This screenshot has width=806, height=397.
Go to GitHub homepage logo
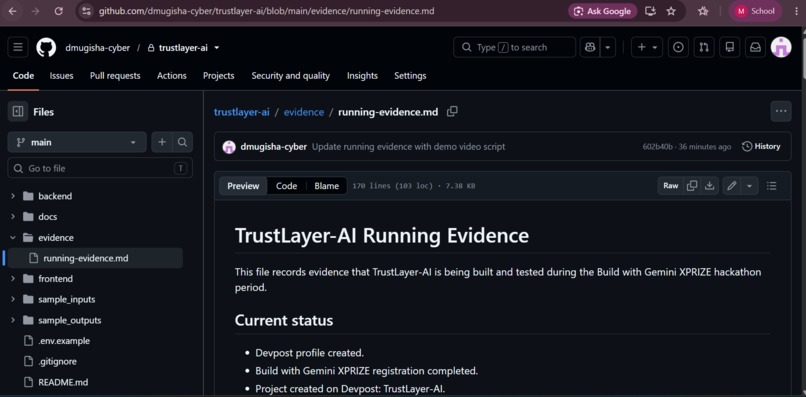coord(46,47)
